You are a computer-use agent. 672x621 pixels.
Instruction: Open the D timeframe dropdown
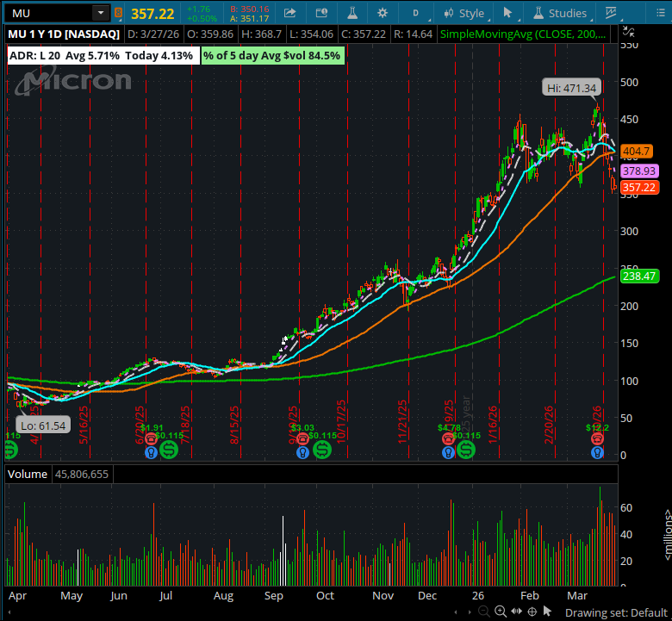[416, 13]
